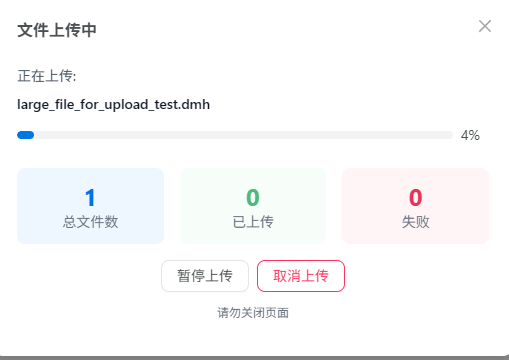The height and width of the screenshot is (360, 509).
Task: Click the 暂停上传 button
Action: 205,276
